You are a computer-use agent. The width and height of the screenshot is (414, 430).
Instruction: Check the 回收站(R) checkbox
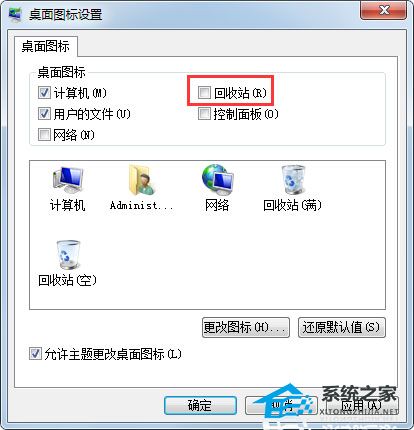204,93
